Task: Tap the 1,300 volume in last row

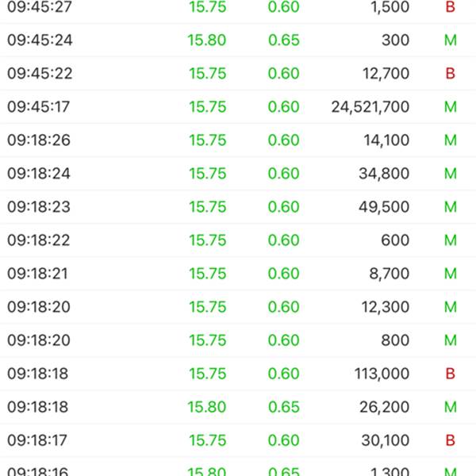Action: (389, 471)
